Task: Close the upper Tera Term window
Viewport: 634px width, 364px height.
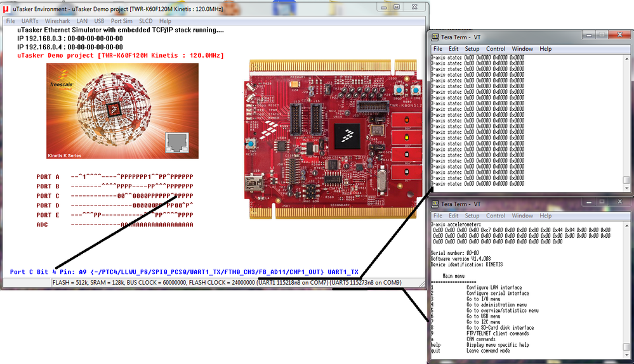Action: tap(619, 35)
